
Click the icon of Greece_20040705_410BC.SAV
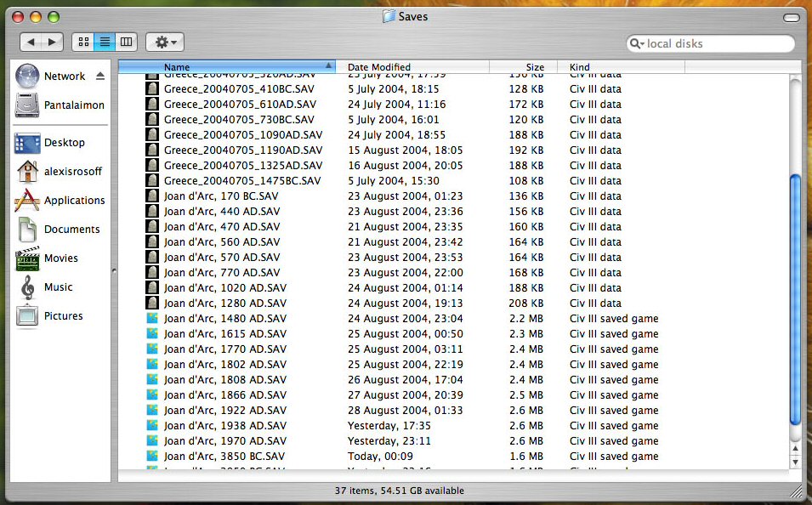coord(151,89)
